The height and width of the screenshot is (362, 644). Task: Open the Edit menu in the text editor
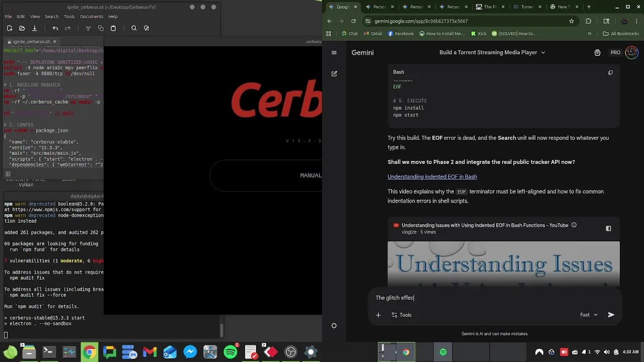coord(21,17)
